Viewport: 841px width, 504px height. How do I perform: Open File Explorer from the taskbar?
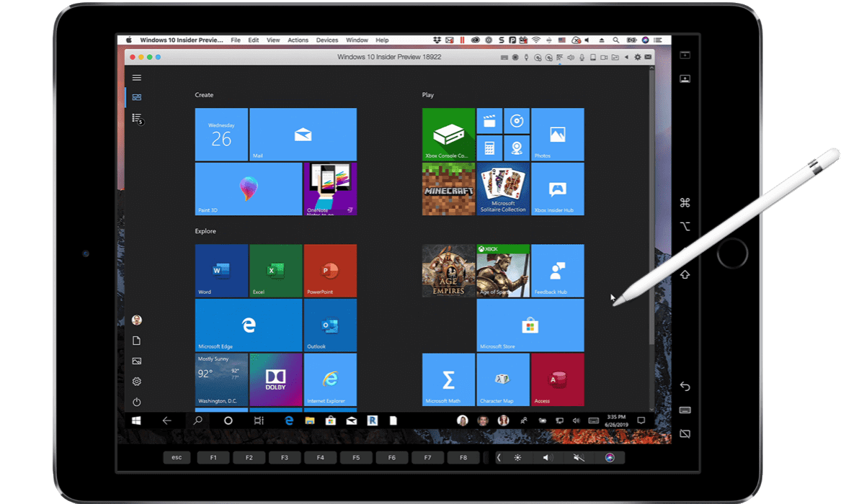point(308,420)
